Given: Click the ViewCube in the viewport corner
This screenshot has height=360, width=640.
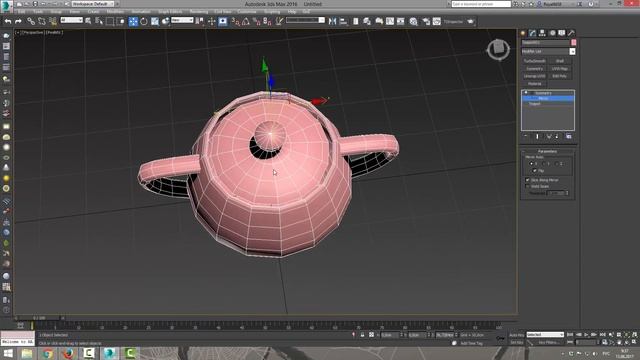Looking at the screenshot, I should click(x=498, y=49).
